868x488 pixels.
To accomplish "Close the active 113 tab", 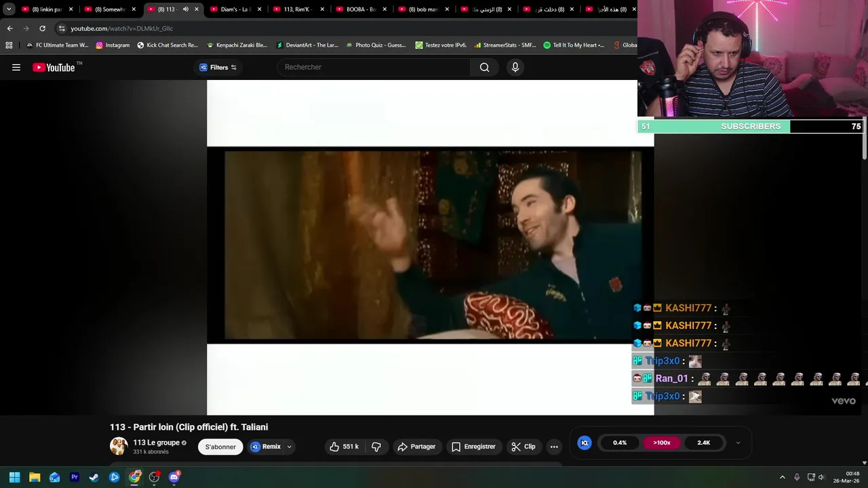I will coord(197,9).
